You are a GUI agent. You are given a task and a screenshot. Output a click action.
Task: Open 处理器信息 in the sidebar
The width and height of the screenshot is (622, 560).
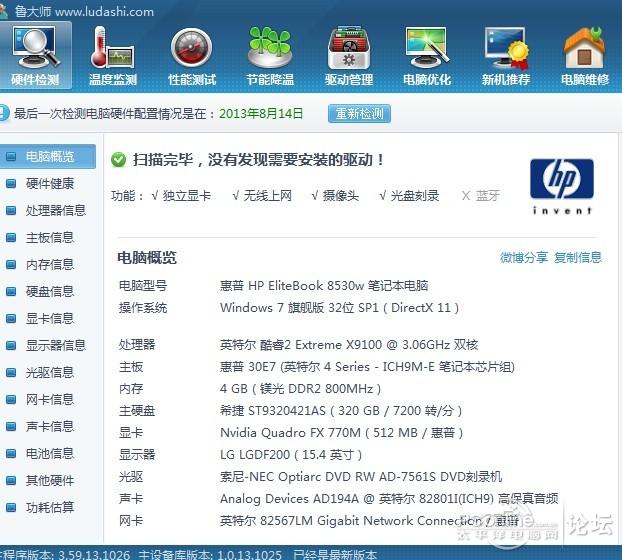tap(56, 211)
